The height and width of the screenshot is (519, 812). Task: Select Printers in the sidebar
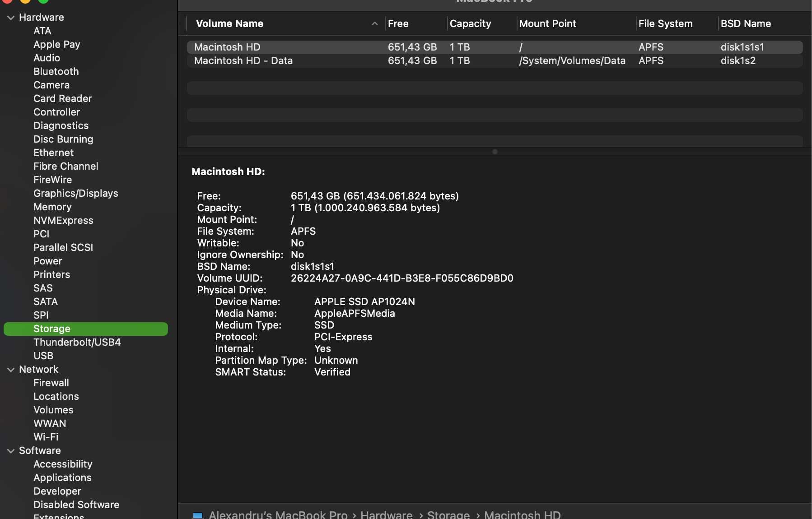tap(51, 274)
